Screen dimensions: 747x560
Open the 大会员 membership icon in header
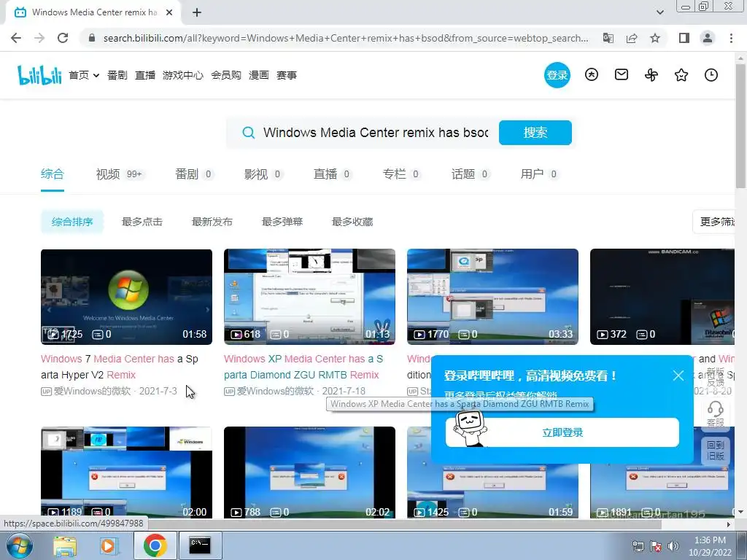591,75
